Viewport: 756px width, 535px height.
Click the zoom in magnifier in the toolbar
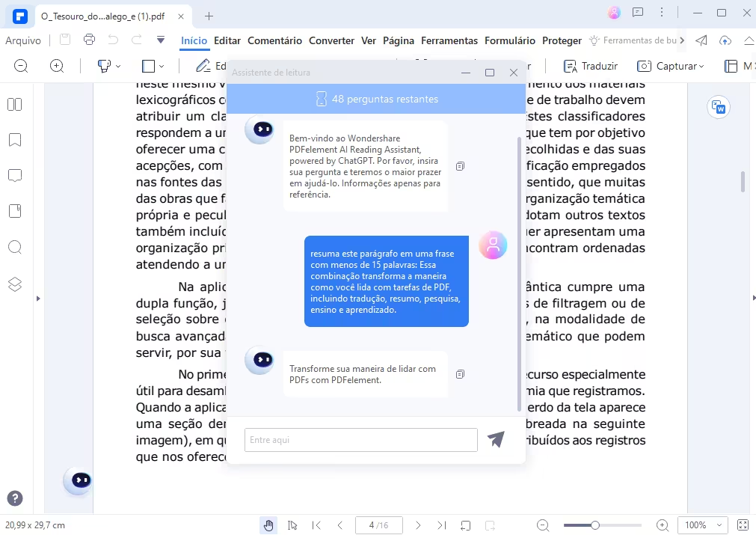(57, 66)
